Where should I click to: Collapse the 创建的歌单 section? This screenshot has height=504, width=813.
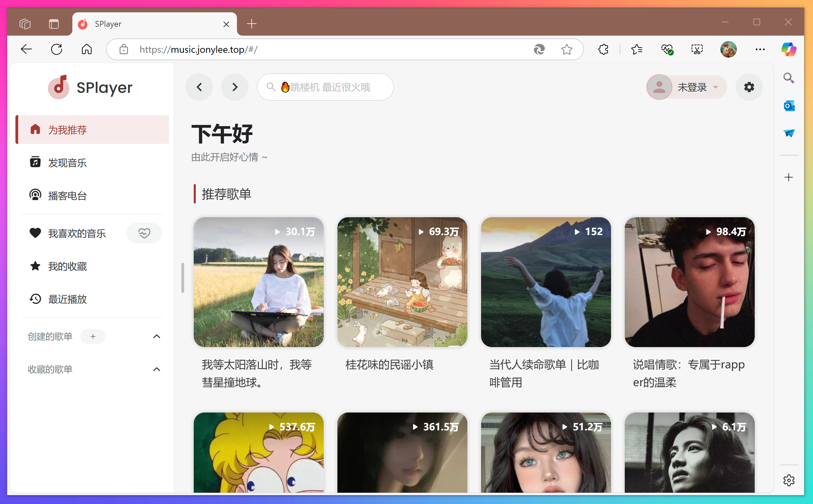157,336
